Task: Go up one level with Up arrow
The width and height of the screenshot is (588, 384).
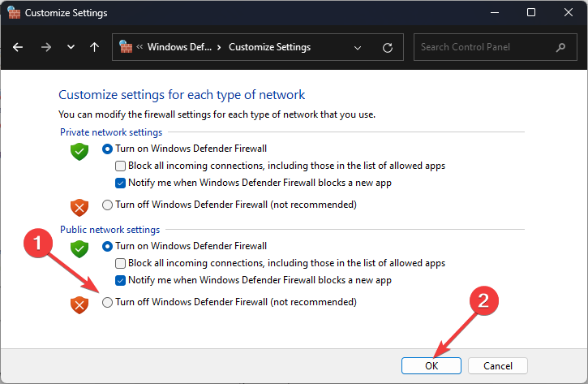Action: pos(95,47)
